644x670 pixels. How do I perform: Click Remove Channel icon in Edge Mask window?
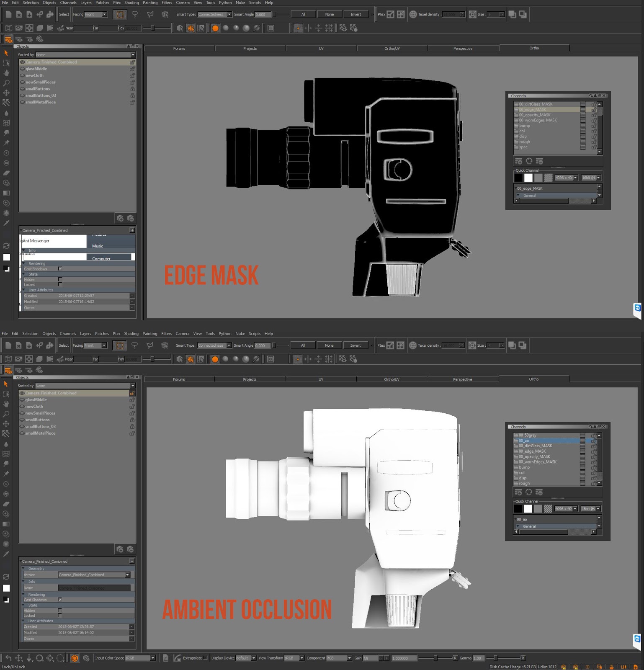coord(539,161)
